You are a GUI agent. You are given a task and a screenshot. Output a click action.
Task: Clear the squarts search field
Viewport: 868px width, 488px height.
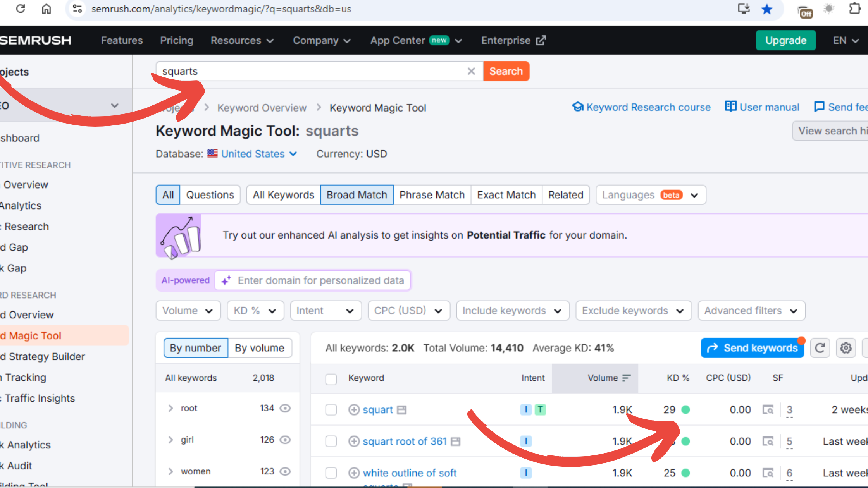(x=471, y=71)
